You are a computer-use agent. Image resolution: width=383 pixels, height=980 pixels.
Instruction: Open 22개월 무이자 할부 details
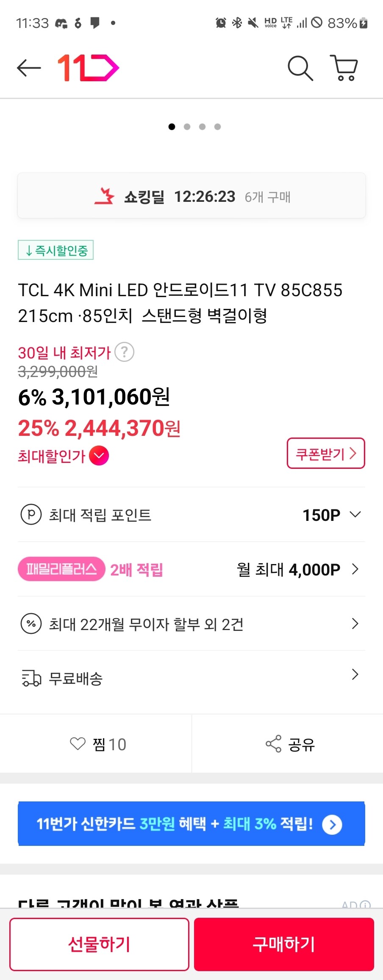(x=191, y=624)
